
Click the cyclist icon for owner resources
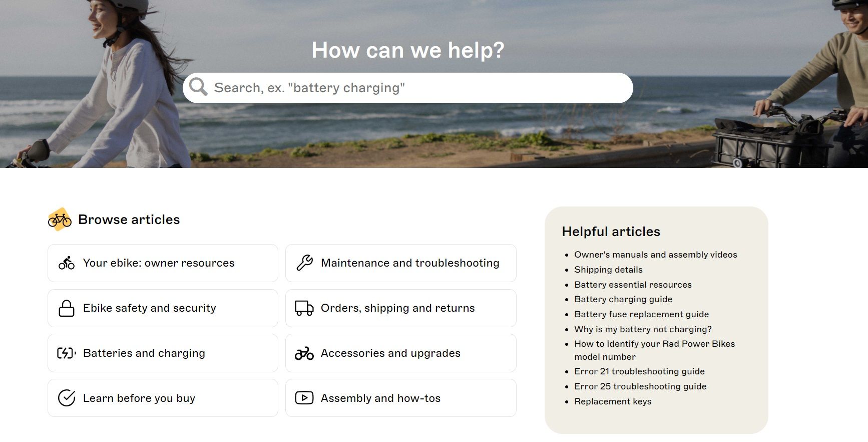pyautogui.click(x=66, y=263)
